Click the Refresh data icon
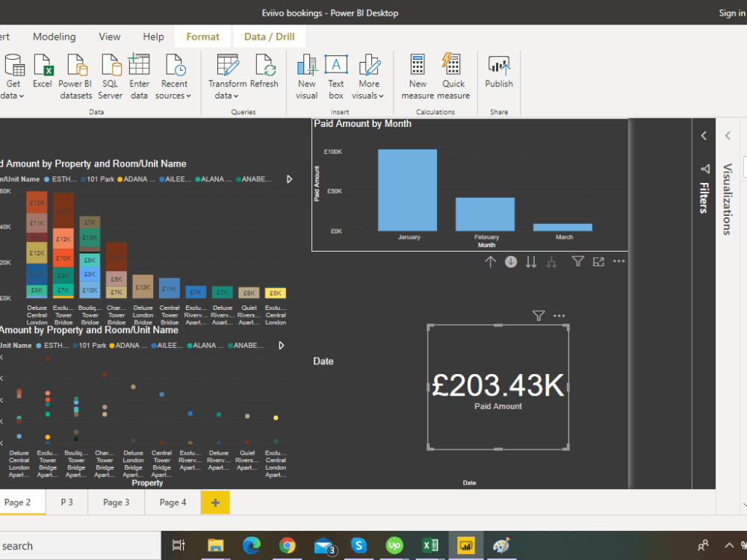The image size is (747, 560). (264, 71)
